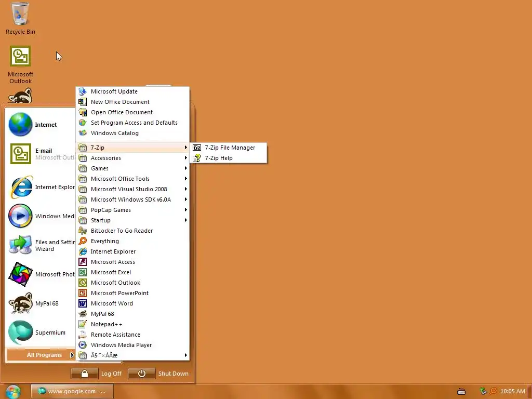This screenshot has width=532, height=399.
Task: Start Files and Settings Transfer Wizard
Action: tap(42, 245)
